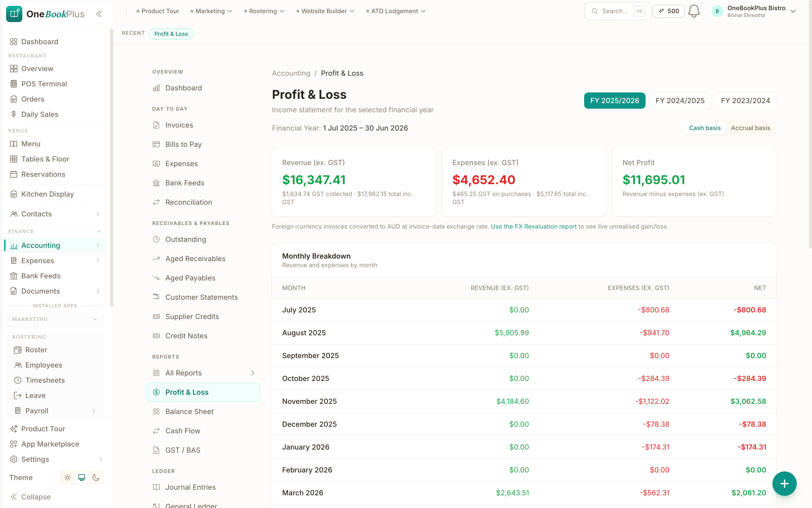This screenshot has width=812, height=508.
Task: Select FY 2024/2025 financial year
Action: pyautogui.click(x=680, y=101)
